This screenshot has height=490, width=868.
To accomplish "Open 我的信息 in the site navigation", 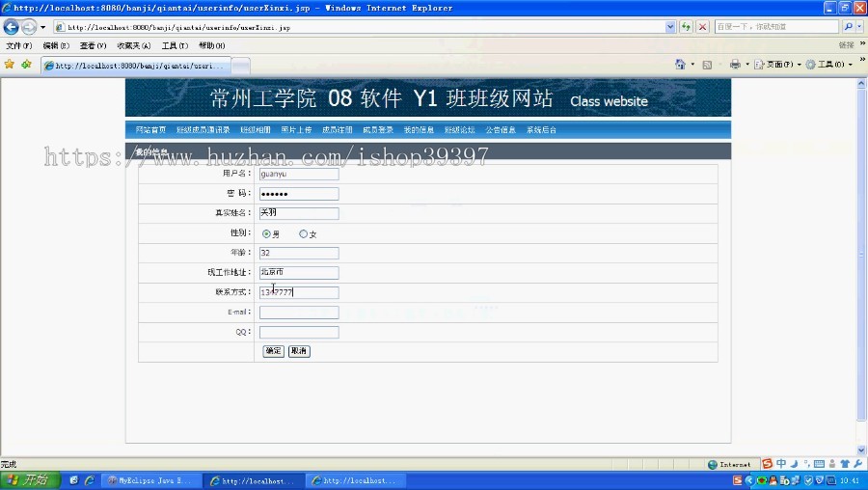I will coord(419,129).
